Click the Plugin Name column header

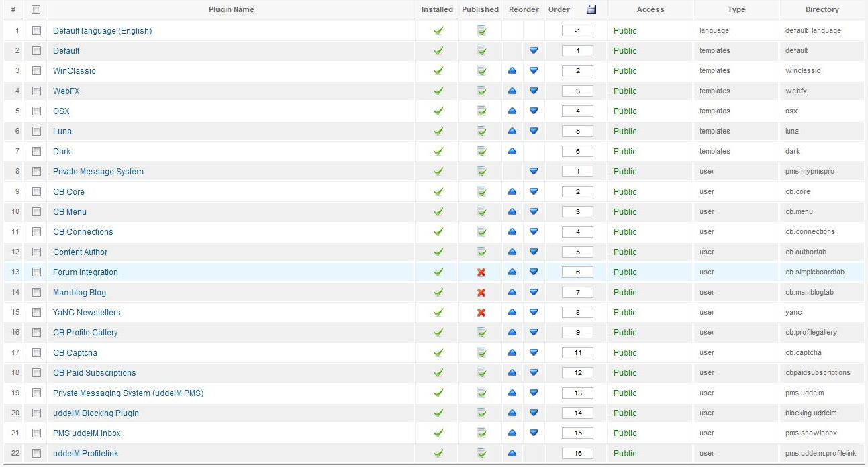[232, 9]
